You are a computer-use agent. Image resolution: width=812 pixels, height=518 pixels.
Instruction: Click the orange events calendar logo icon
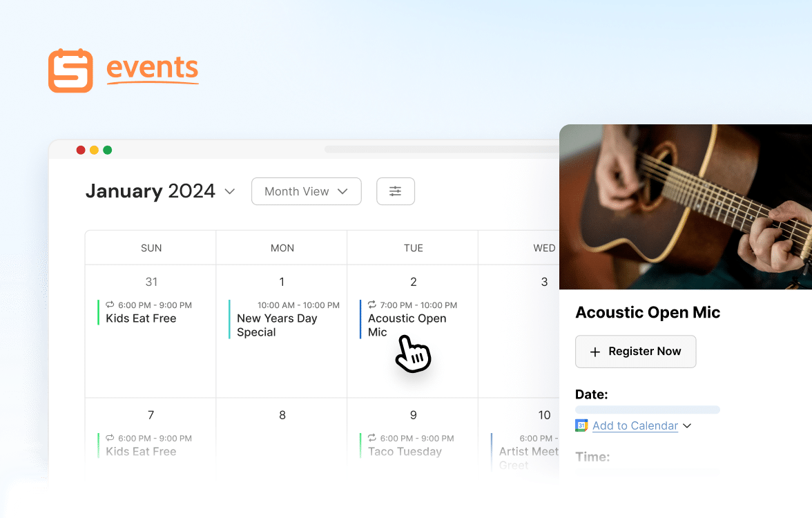[x=70, y=70]
